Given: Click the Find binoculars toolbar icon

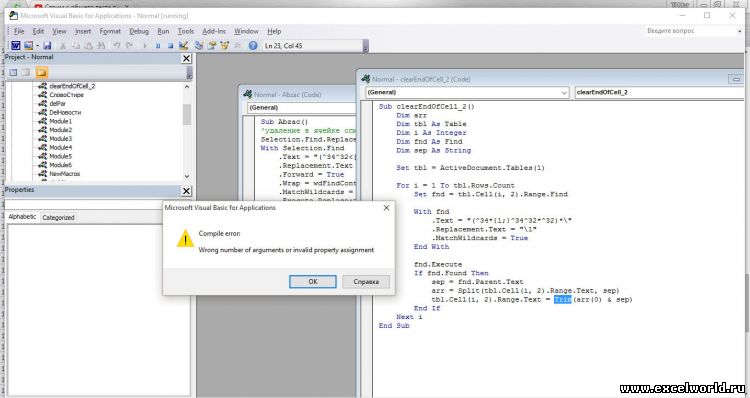Looking at the screenshot, I should tap(101, 45).
